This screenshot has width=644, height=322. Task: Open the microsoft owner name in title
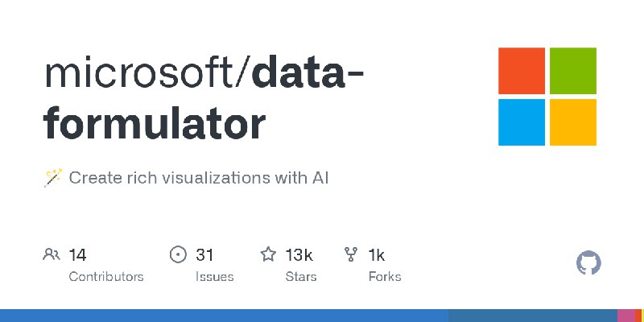140,74
